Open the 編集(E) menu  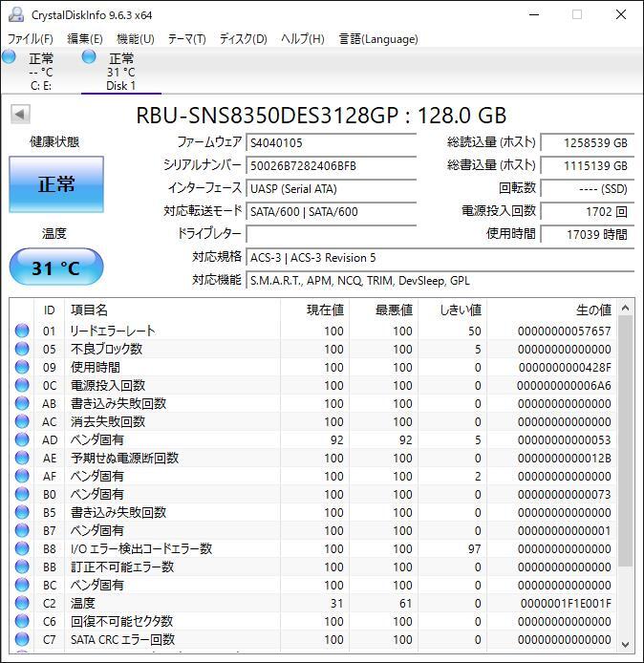[x=85, y=39]
